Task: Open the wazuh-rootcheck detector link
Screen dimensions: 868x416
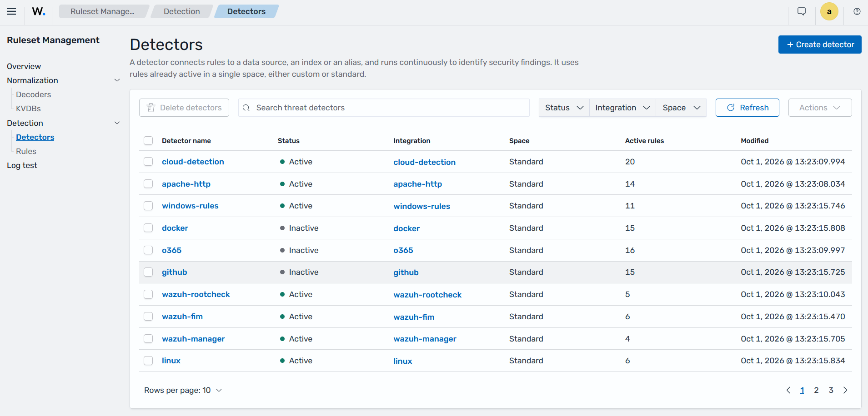Action: [x=196, y=294]
